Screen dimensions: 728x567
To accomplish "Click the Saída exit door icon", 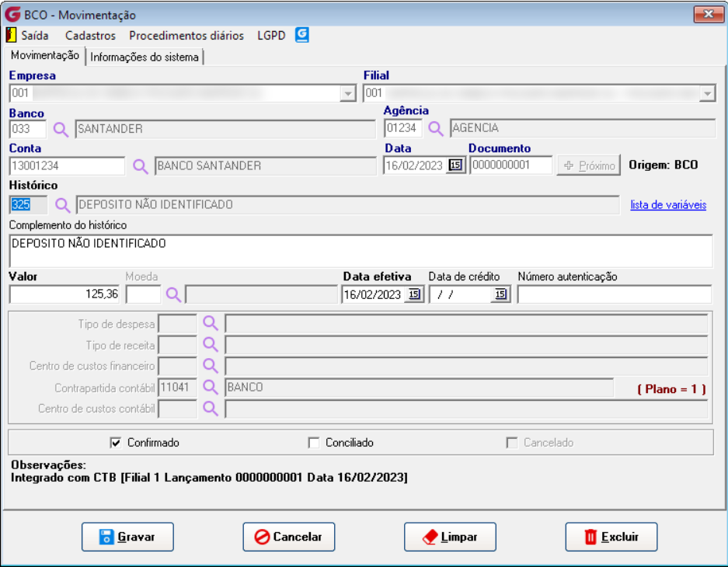I will tap(11, 35).
